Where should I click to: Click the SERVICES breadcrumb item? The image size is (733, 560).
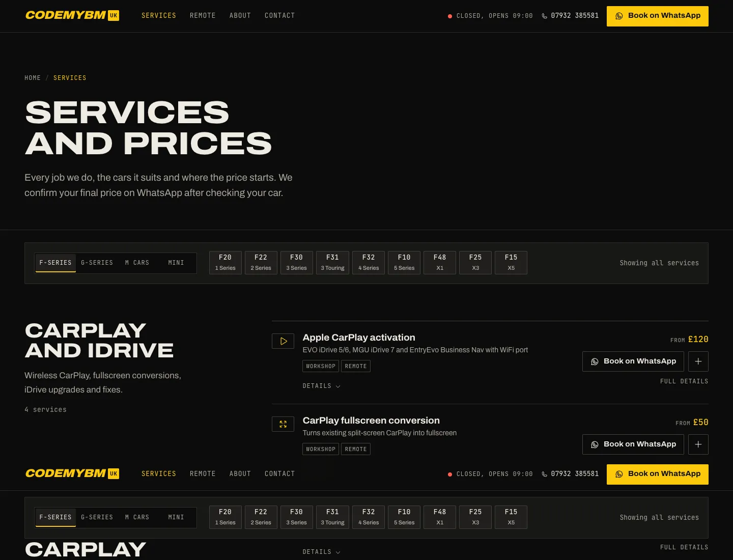point(70,78)
